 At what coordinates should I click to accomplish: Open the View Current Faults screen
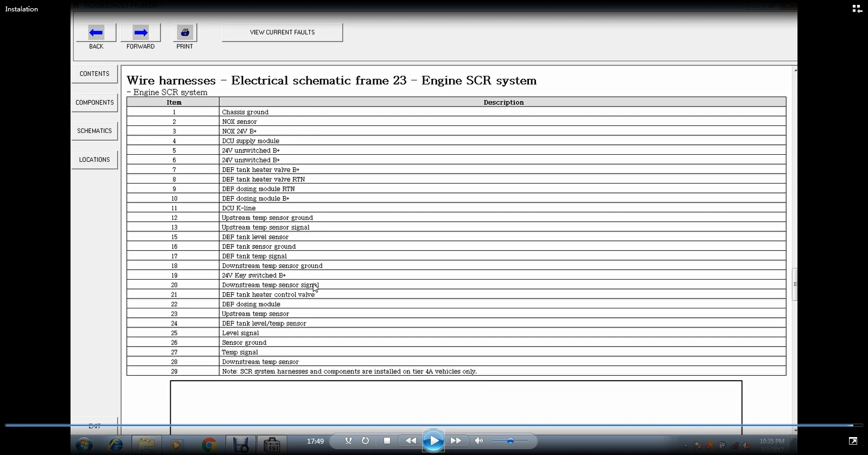coord(282,33)
